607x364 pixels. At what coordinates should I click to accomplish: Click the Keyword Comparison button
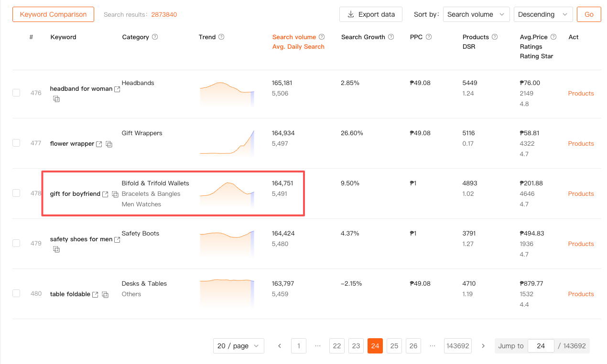coord(53,14)
